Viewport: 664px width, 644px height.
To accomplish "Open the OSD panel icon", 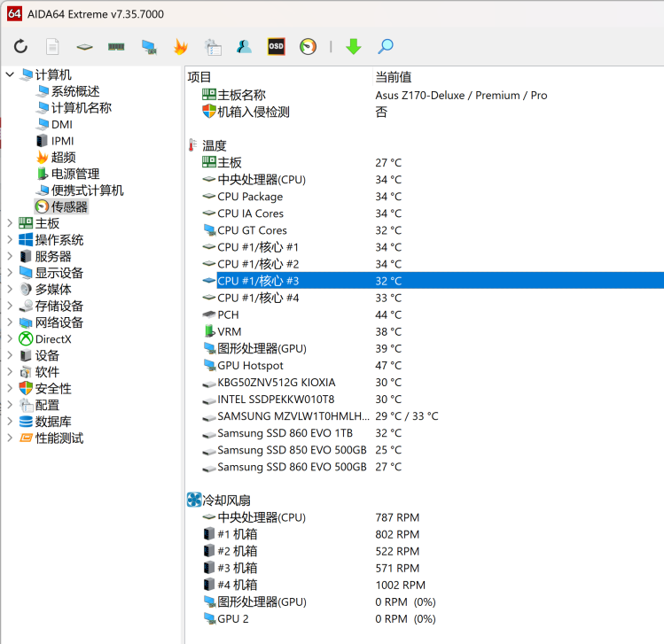I will pos(276,47).
